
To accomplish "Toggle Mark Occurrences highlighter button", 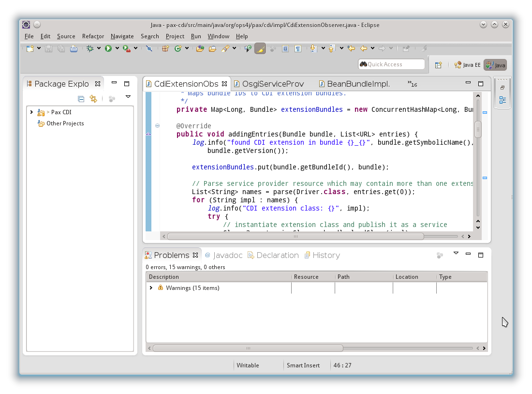I will [x=260, y=48].
